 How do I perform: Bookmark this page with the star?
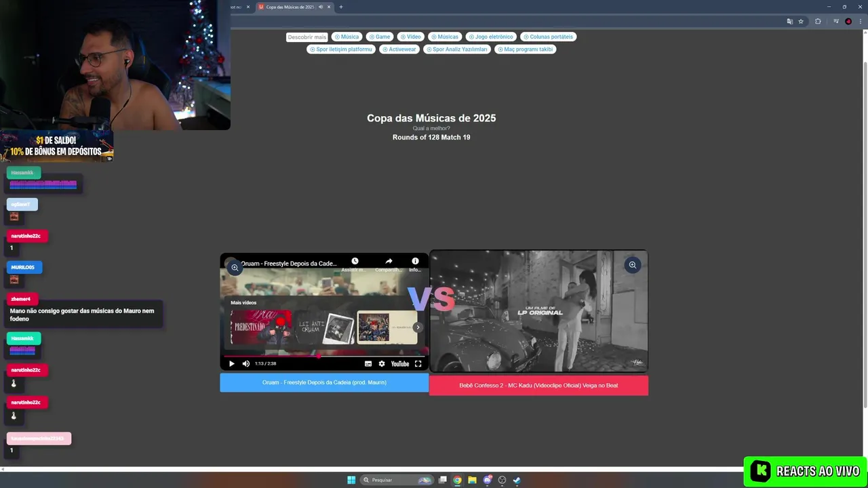[x=801, y=22]
